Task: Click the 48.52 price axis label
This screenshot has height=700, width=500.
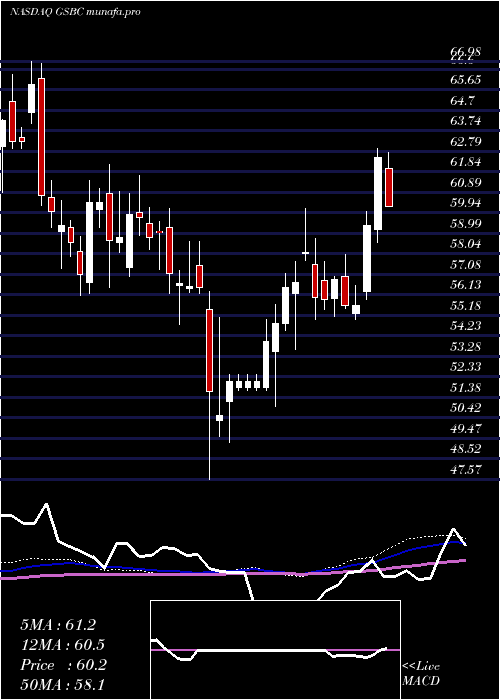Action: point(465,449)
